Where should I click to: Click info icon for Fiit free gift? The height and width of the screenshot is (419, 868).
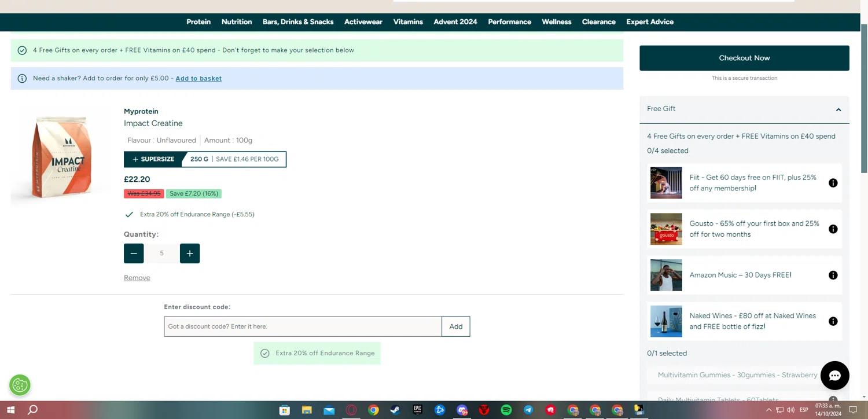click(833, 183)
